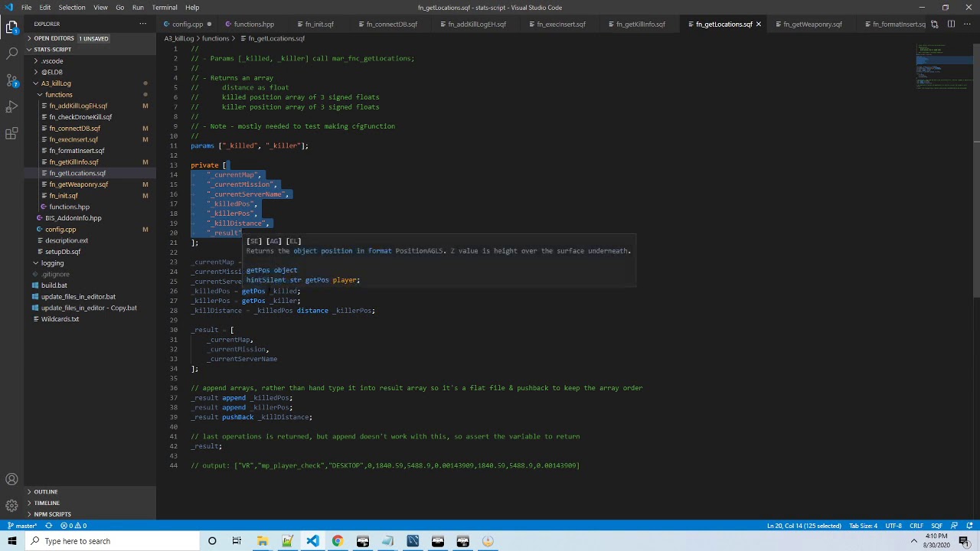Open fn_formatInsert.sqf in the file tree
Image resolution: width=980 pixels, height=551 pixels.
coord(90,151)
